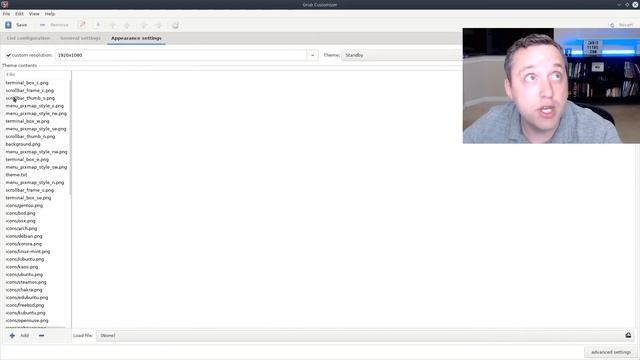Select icons/bsd.png in the list
This screenshot has width=640, height=360.
(x=20, y=213)
